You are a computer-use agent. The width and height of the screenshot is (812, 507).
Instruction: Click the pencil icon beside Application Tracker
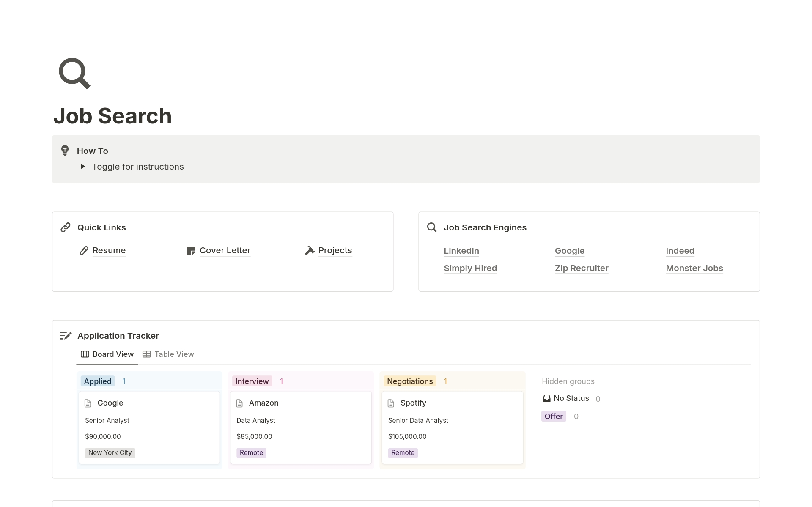click(x=66, y=335)
